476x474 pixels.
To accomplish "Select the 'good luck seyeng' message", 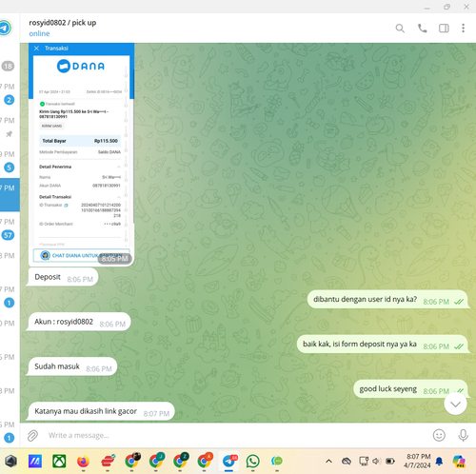I will (411, 389).
